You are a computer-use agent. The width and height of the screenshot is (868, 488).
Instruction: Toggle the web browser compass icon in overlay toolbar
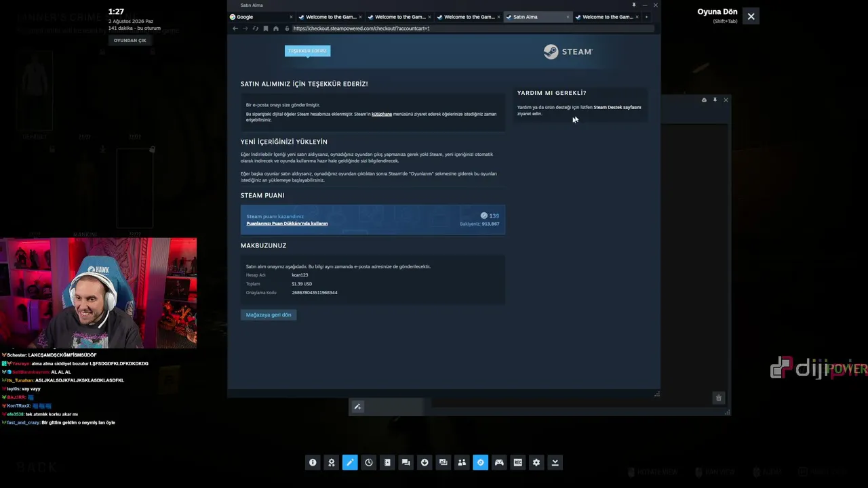click(x=481, y=462)
